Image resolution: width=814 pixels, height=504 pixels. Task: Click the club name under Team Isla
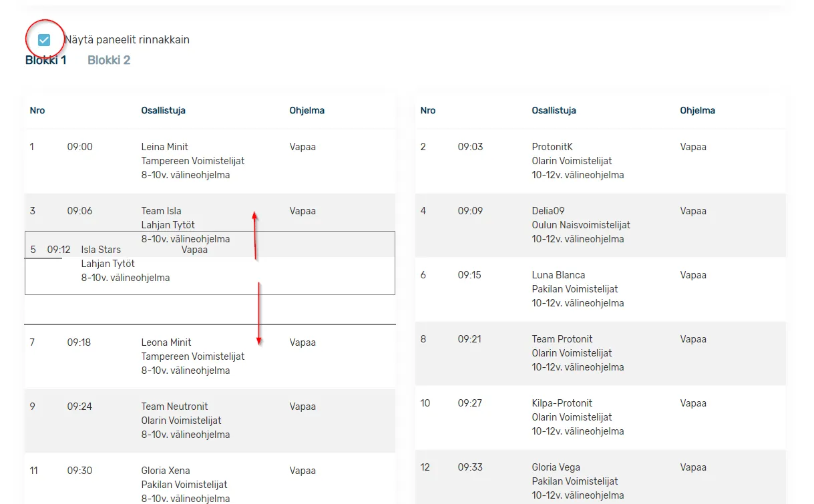point(168,225)
